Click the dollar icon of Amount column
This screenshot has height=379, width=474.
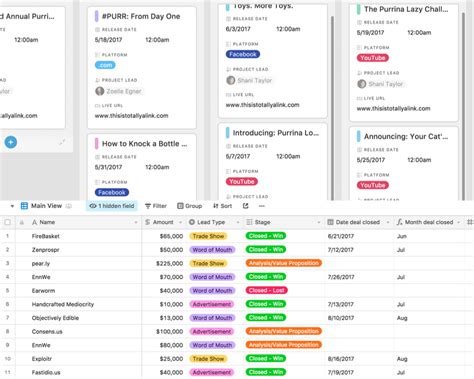(x=147, y=222)
